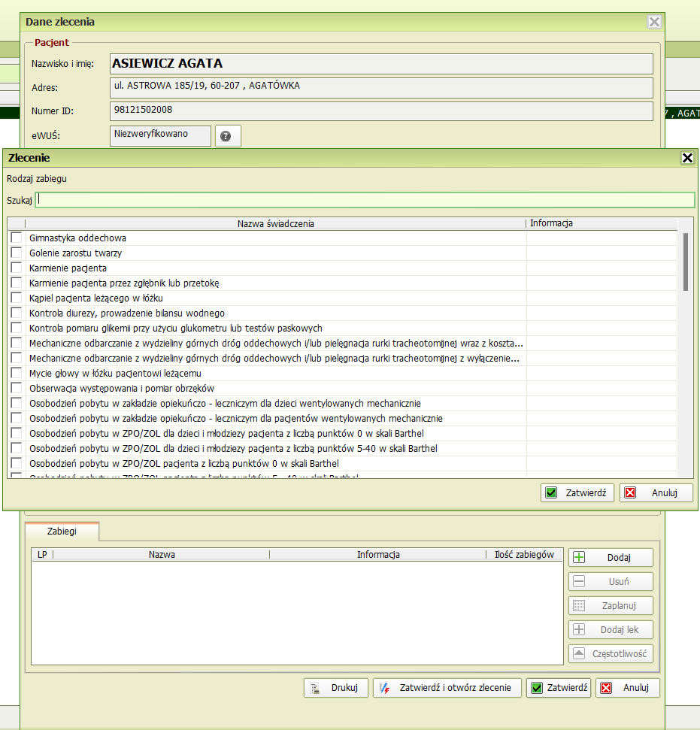Close the Zlecenie dialog window
700x730 pixels.
pos(686,158)
